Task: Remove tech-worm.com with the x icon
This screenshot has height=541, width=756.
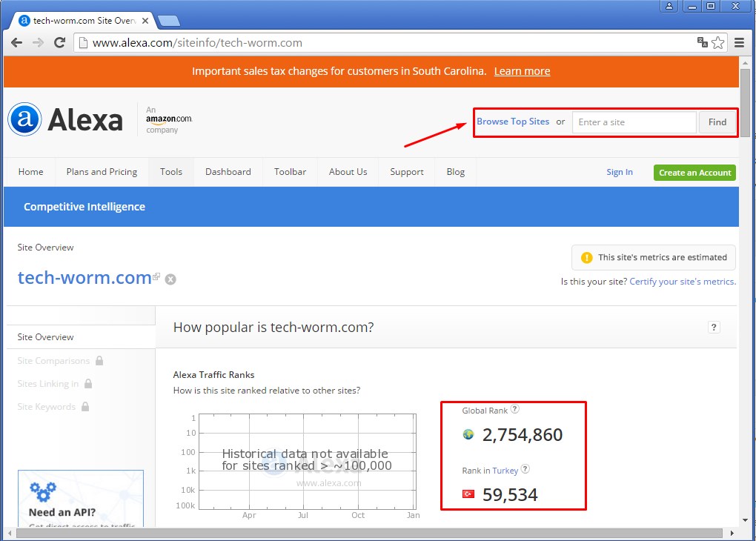Action: click(x=170, y=279)
